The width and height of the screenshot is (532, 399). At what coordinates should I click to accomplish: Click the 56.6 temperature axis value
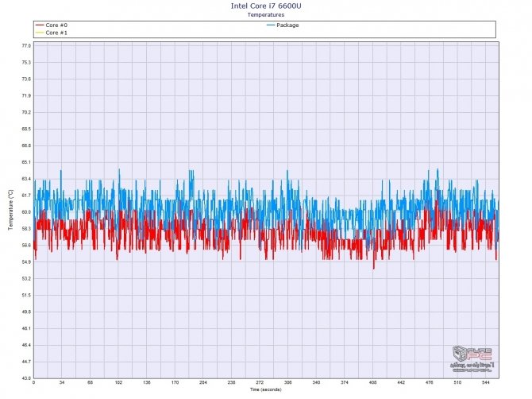click(x=26, y=246)
